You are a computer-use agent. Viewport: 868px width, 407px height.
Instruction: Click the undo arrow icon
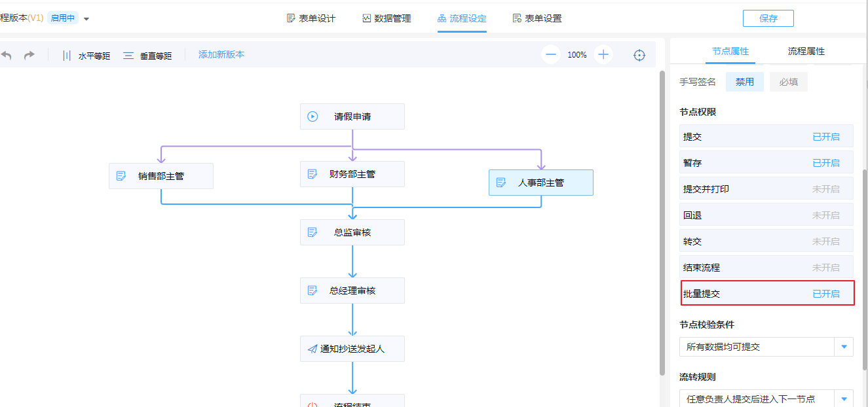click(6, 56)
